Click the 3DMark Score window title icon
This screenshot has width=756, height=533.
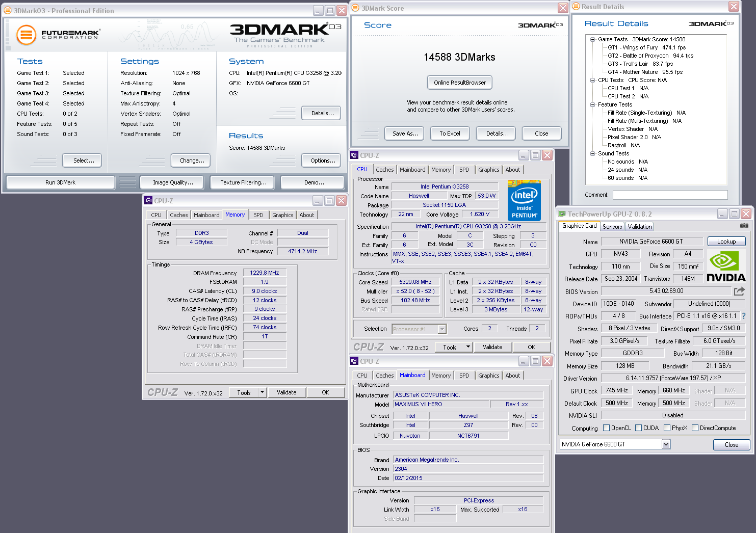tap(355, 8)
